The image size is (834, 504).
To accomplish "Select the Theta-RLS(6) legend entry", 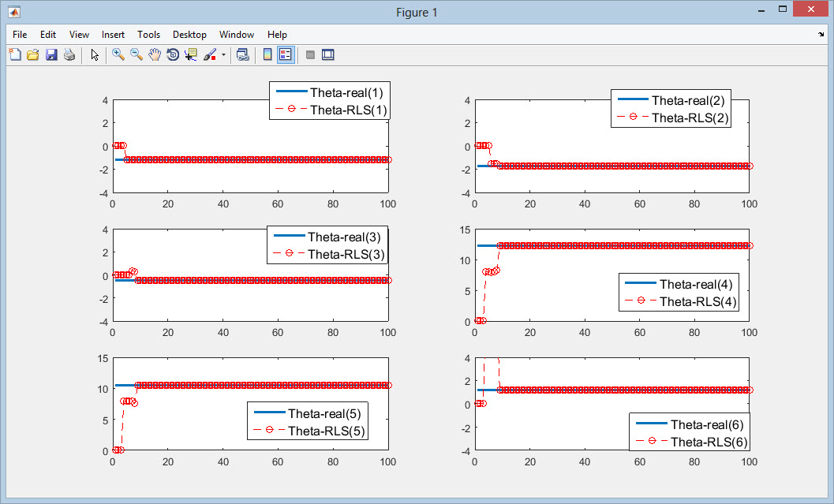I will pos(690,442).
